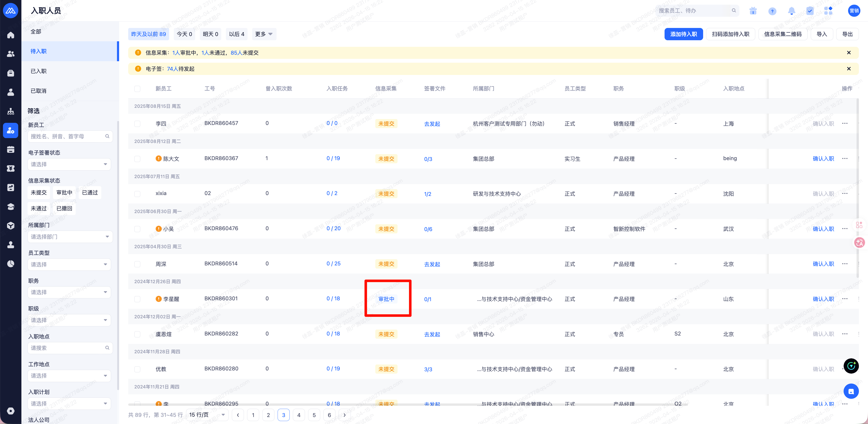This screenshot has width=868, height=424.
Task: Click the 添加待入职 button
Action: [683, 34]
